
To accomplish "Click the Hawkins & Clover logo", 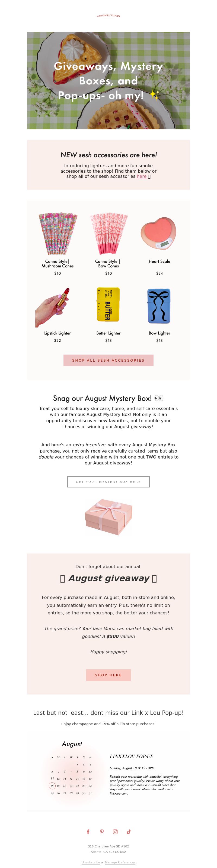I will coord(108,15).
